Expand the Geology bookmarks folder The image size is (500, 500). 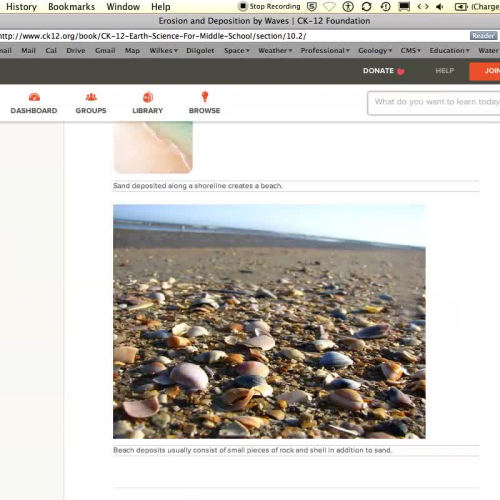pos(375,51)
